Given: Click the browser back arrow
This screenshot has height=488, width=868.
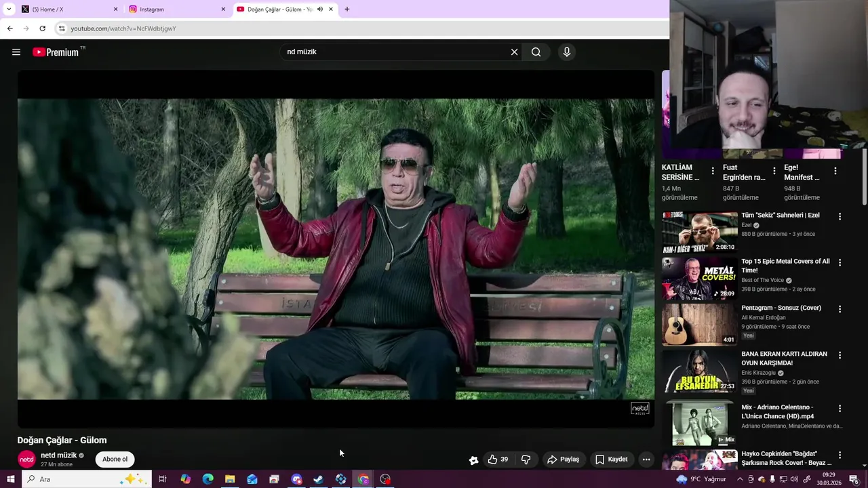Looking at the screenshot, I should coord(9,28).
